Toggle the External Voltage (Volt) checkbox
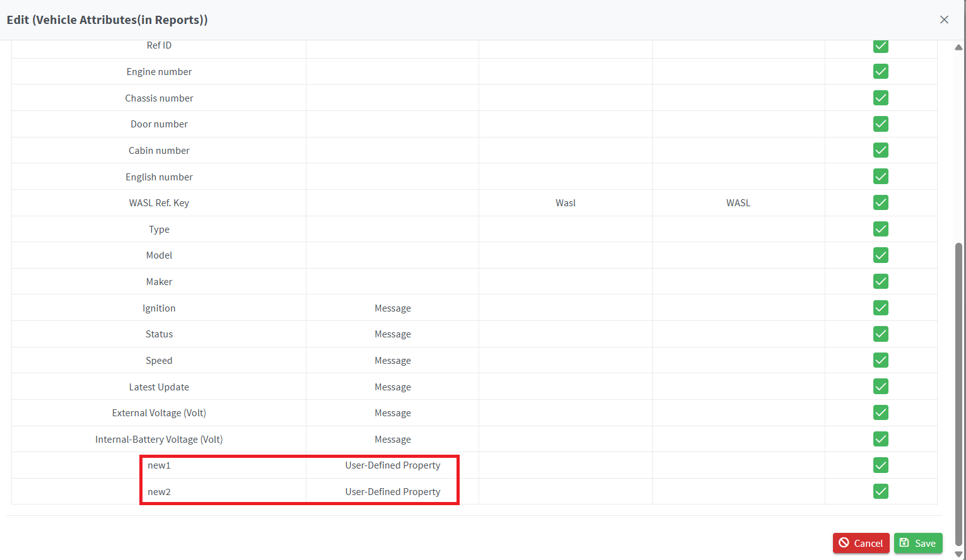This screenshot has height=560, width=966. click(x=880, y=412)
